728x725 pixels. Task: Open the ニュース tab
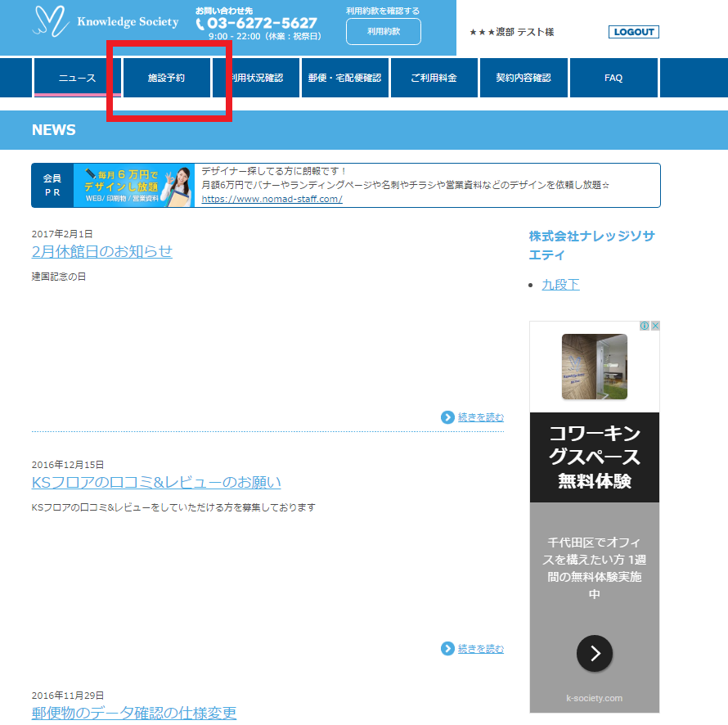77,79
